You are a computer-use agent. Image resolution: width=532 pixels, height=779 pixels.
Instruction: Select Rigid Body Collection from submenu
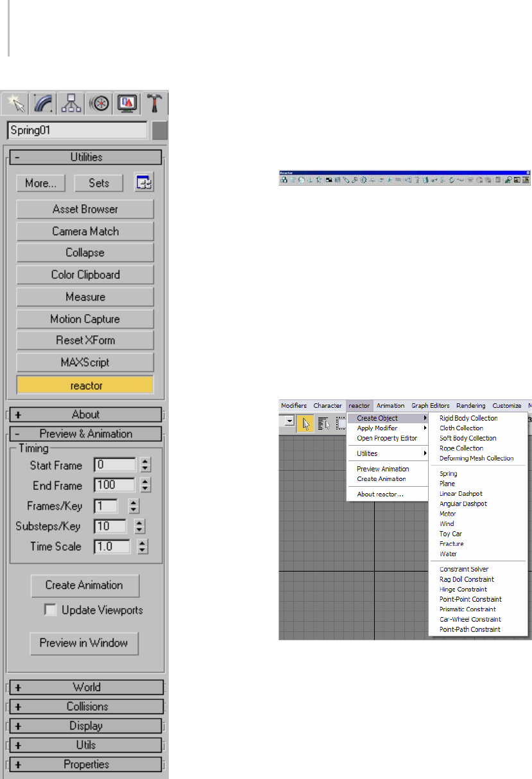click(x=478, y=418)
